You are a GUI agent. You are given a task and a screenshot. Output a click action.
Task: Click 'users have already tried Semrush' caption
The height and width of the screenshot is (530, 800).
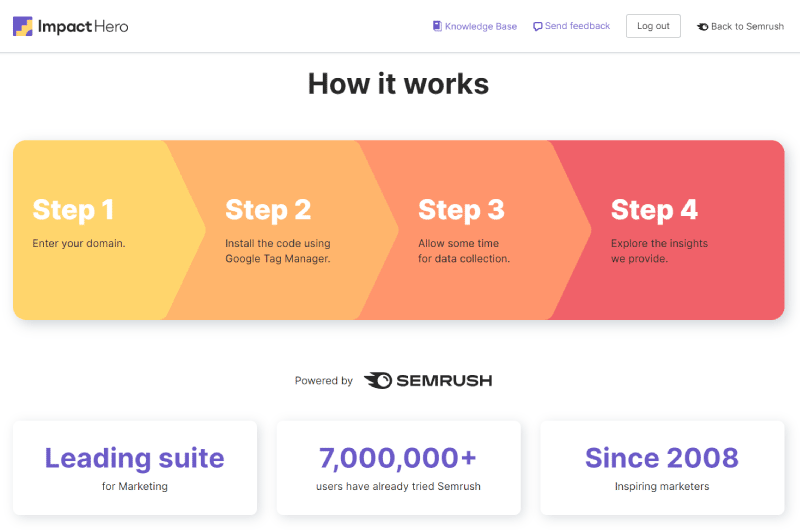pyautogui.click(x=398, y=486)
